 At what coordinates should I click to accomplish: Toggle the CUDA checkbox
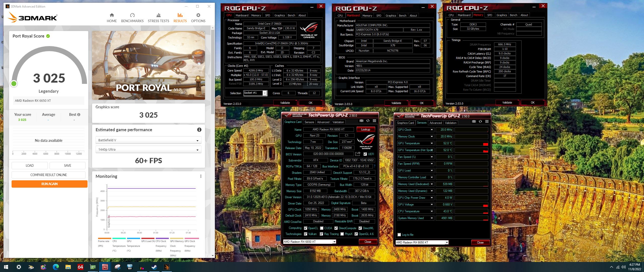(321, 228)
